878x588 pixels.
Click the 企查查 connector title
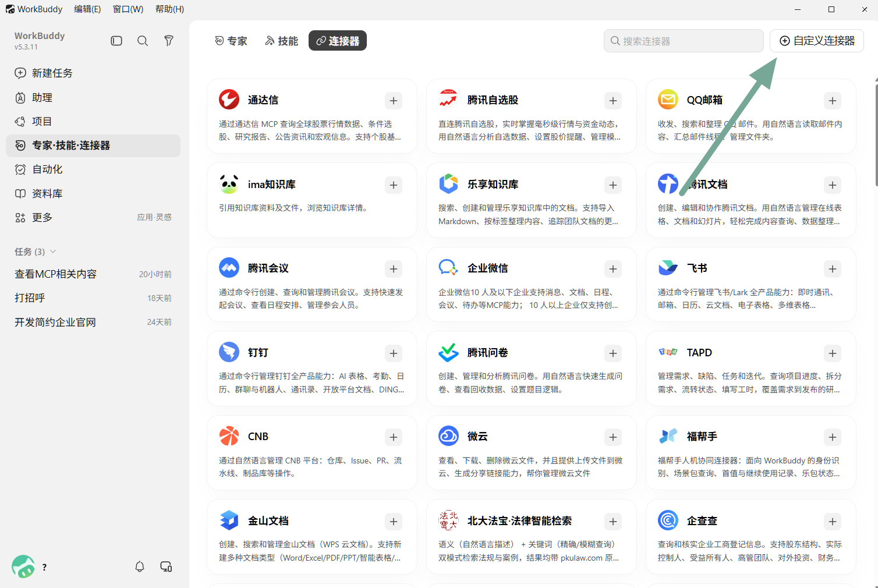point(702,521)
